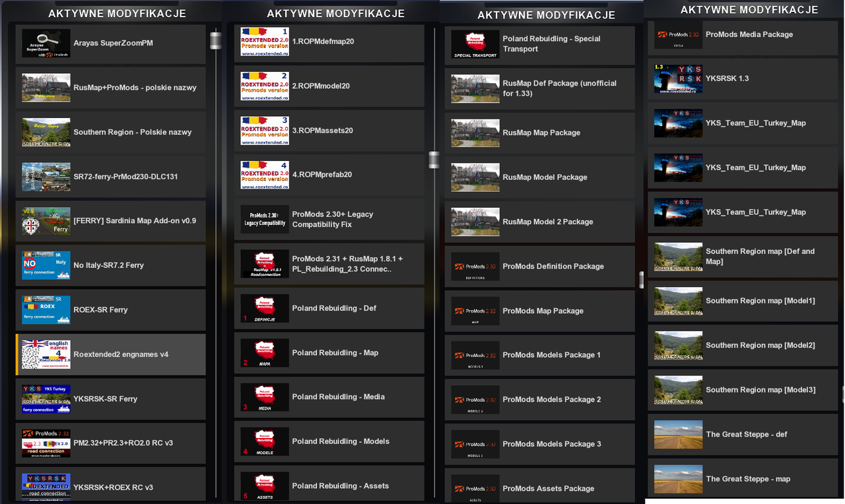The width and height of the screenshot is (845, 504).
Task: Choose the 3.ROPMassets20 Roextended icon
Action: pos(265,131)
